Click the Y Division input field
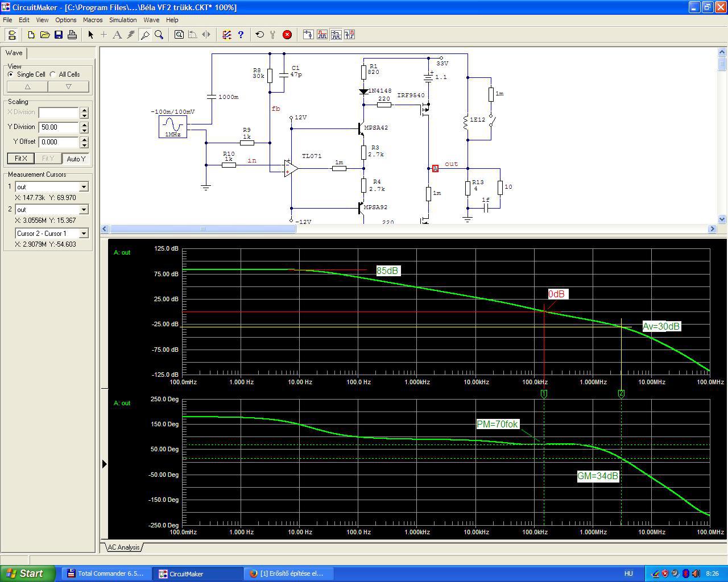 pos(59,127)
